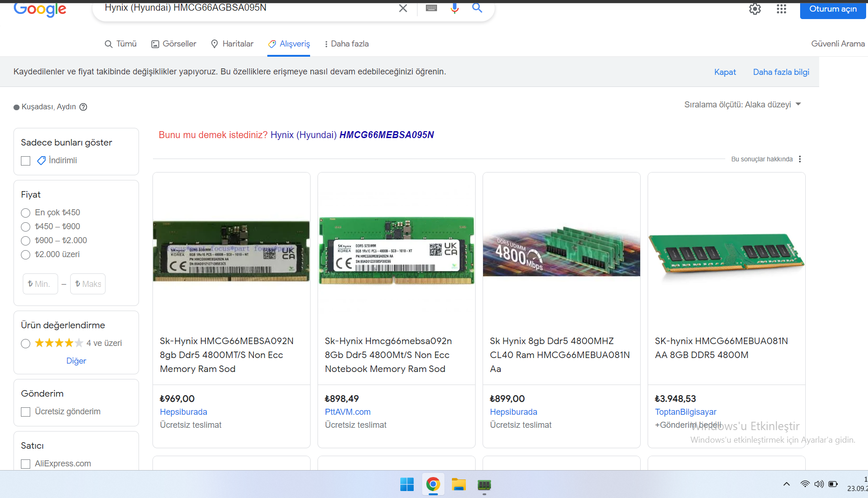Open File Explorer from the taskbar

458,485
